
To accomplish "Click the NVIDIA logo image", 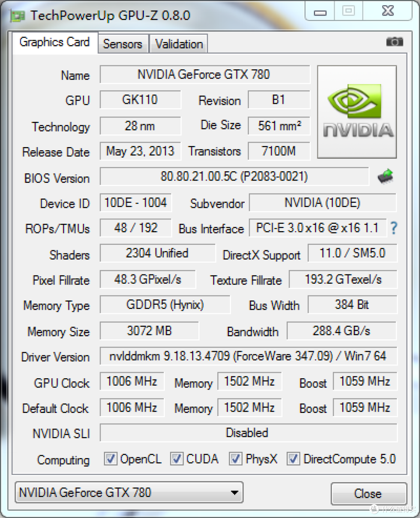I will coord(357,112).
